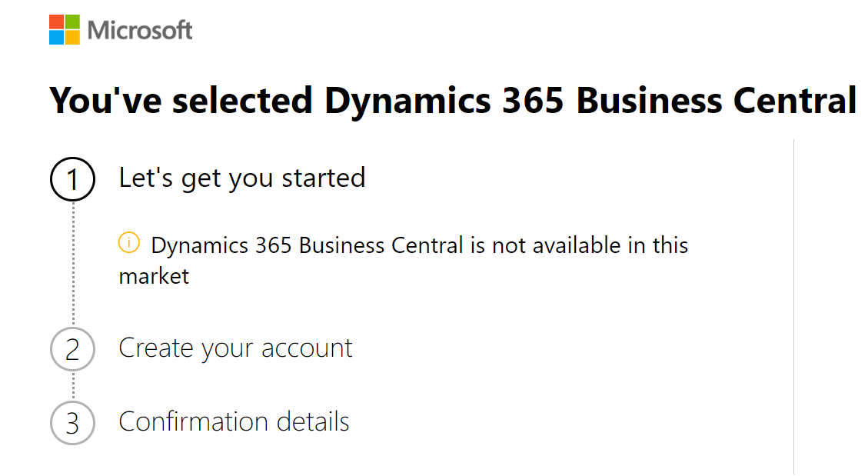
Task: Expand the "Let's get you started" step
Action: click(242, 178)
